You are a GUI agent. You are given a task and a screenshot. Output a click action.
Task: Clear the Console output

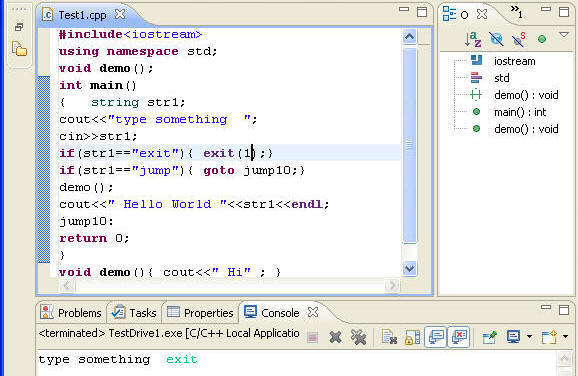click(389, 337)
